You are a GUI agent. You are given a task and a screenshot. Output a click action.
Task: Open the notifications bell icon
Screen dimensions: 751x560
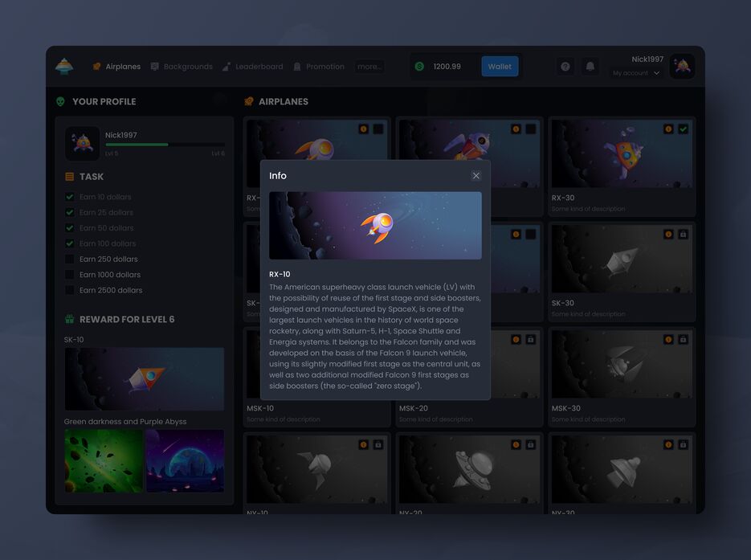coord(590,67)
